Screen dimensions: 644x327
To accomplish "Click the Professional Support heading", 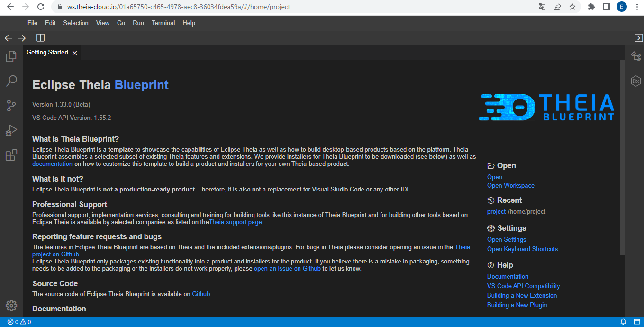I will 70,204.
